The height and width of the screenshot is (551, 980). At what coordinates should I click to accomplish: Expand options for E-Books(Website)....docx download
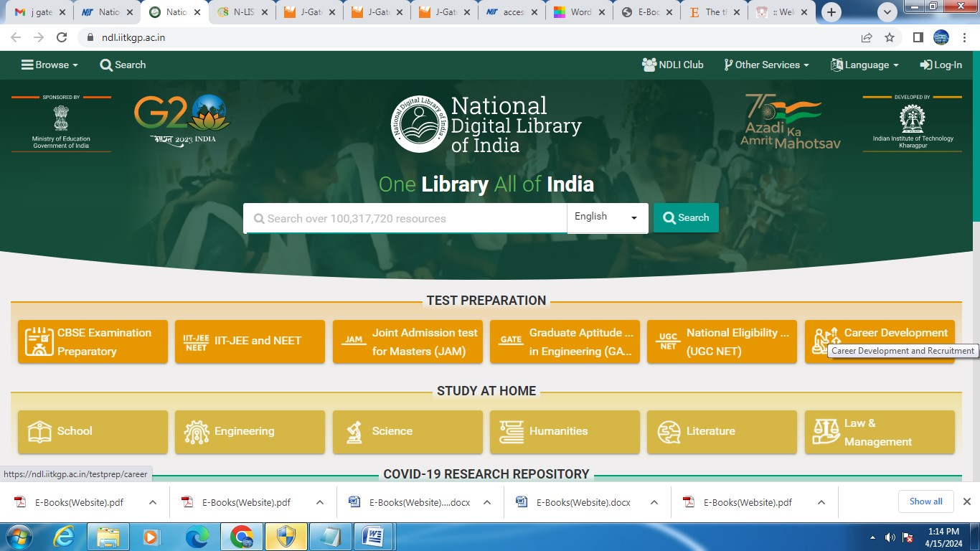click(x=487, y=502)
